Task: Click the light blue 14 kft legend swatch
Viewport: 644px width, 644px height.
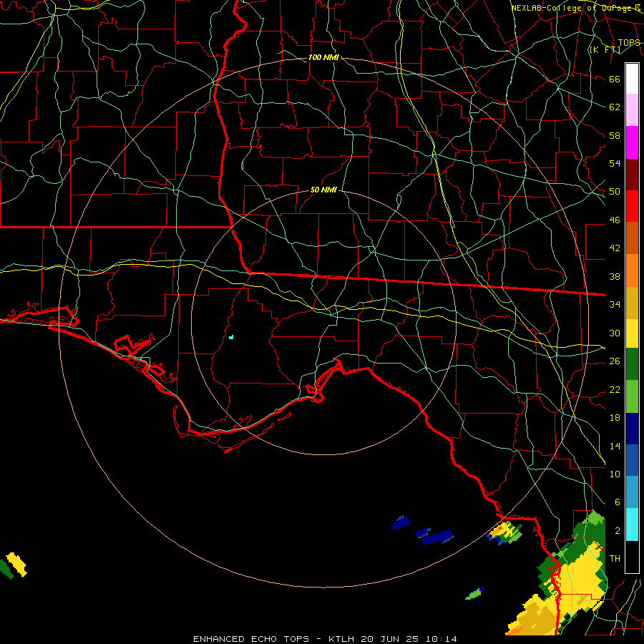Action: [x=632, y=492]
